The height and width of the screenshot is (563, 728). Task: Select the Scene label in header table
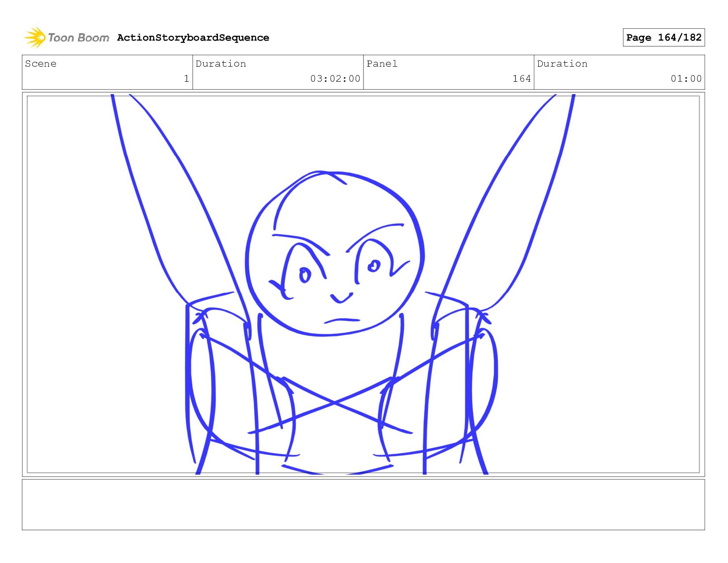[41, 64]
